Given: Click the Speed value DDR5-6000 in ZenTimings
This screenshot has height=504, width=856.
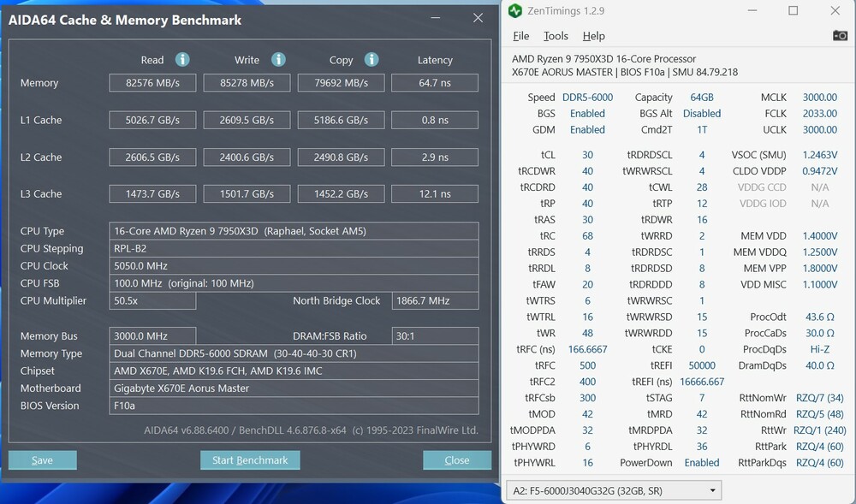Looking at the screenshot, I should 587,97.
